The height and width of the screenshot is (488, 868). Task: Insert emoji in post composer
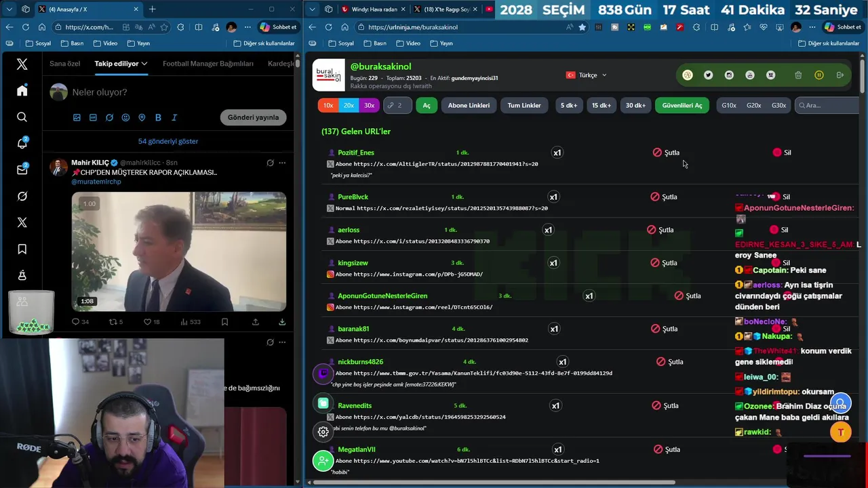tap(125, 117)
